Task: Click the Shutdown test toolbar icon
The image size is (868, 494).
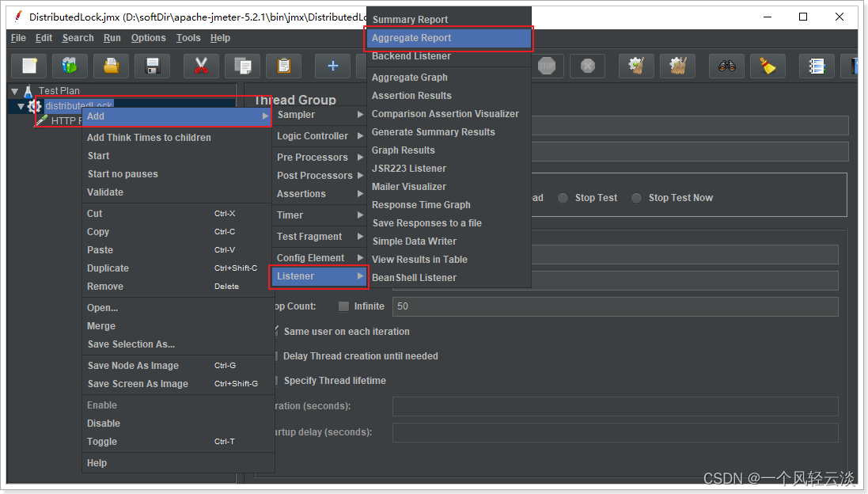Action: pyautogui.click(x=588, y=66)
